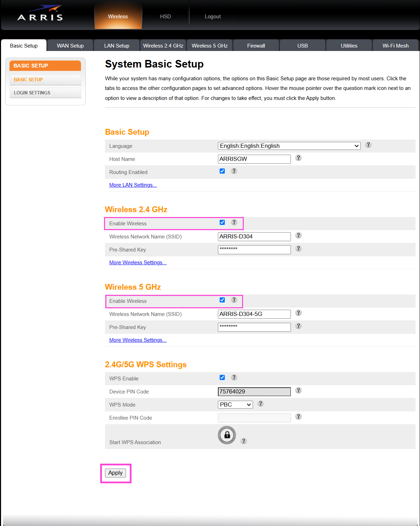Screen dimensions: 420x526
Task: Open help for Device PIN Code
Action: 298,390
